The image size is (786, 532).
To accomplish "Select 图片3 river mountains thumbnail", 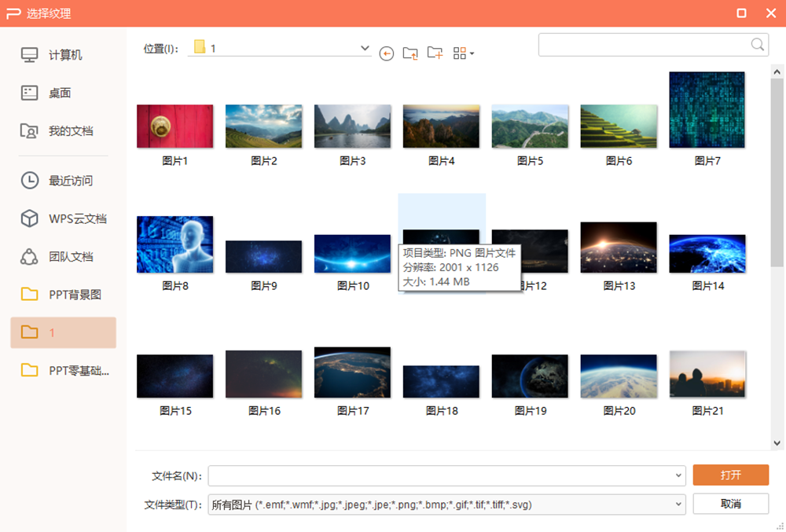I will (352, 127).
